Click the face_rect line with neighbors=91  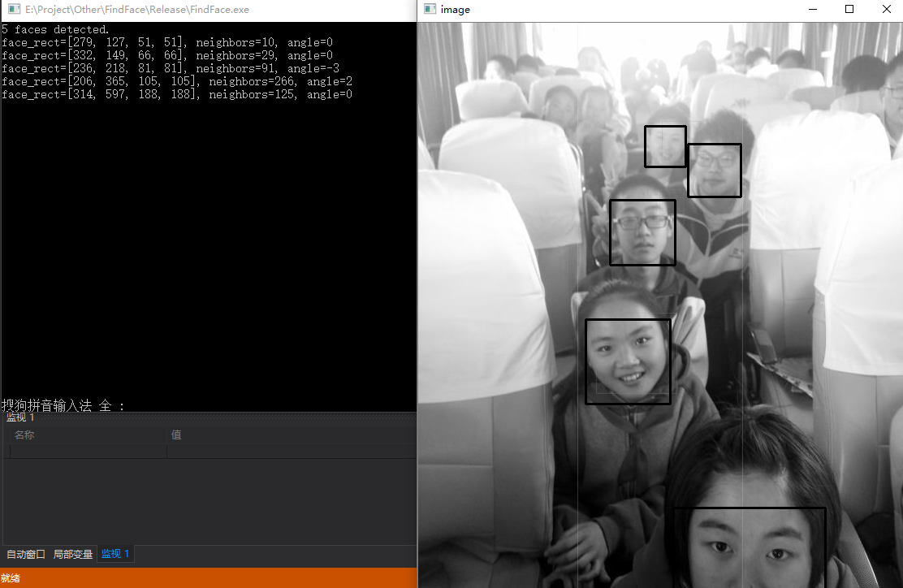171,68
